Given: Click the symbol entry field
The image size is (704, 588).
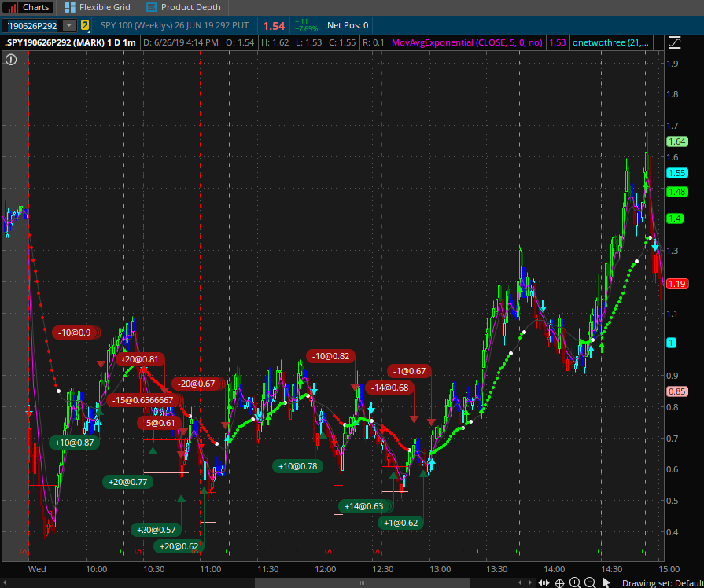Looking at the screenshot, I should point(31,26).
